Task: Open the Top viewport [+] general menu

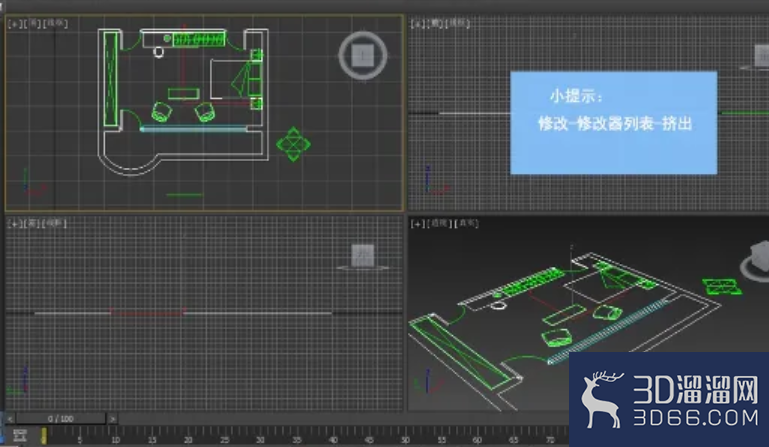Action: pyautogui.click(x=15, y=23)
